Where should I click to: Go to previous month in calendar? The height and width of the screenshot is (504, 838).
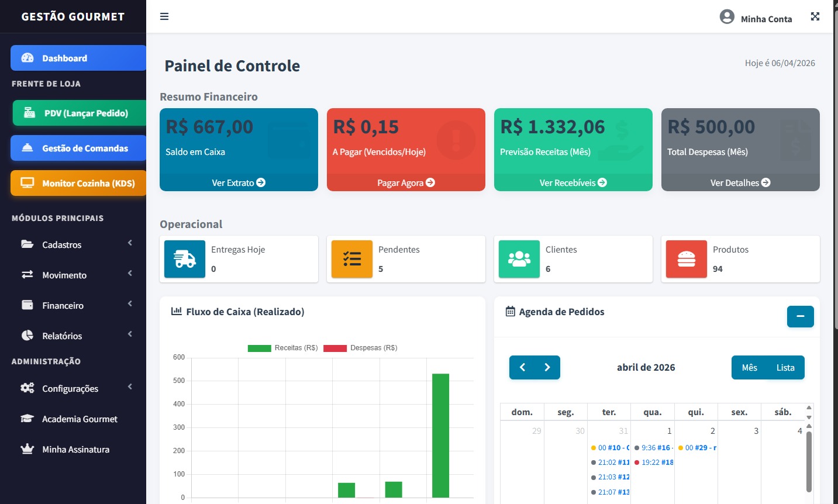pos(522,367)
